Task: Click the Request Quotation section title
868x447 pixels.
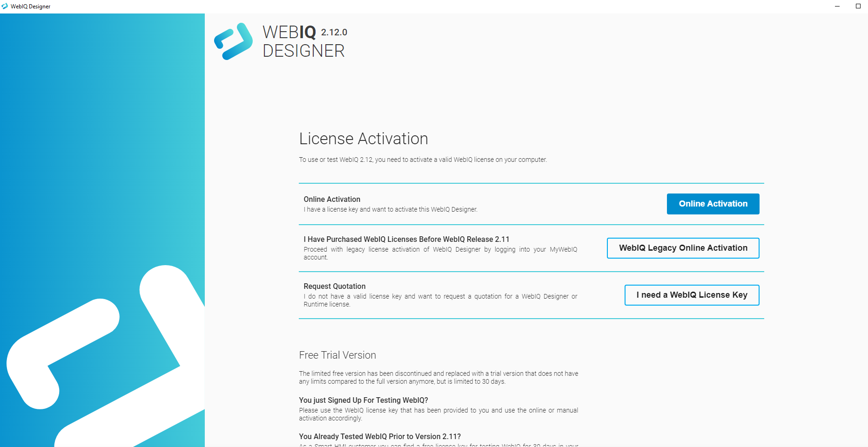Action: pyautogui.click(x=334, y=286)
